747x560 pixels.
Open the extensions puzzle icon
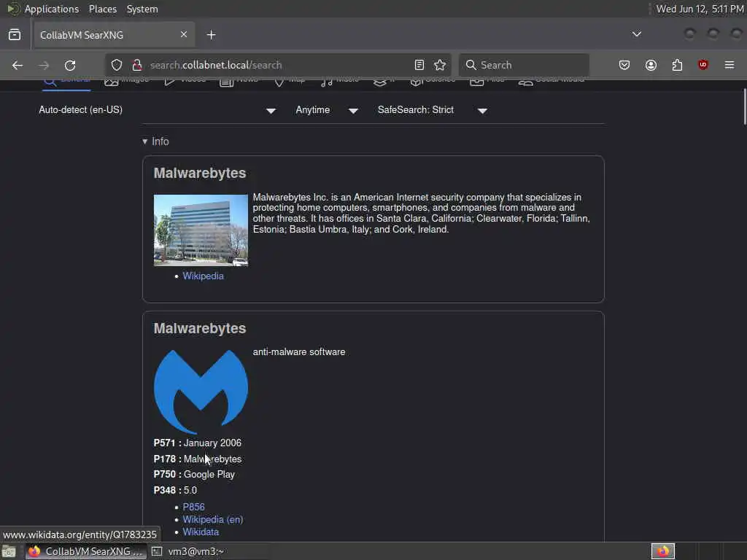677,65
